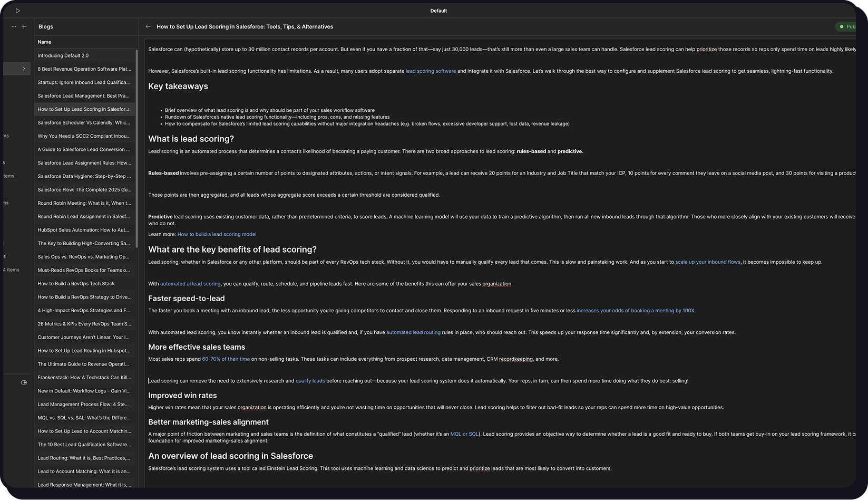The image size is (868, 500).
Task: Click the '4 items' label in left sidebar
Action: (x=12, y=270)
